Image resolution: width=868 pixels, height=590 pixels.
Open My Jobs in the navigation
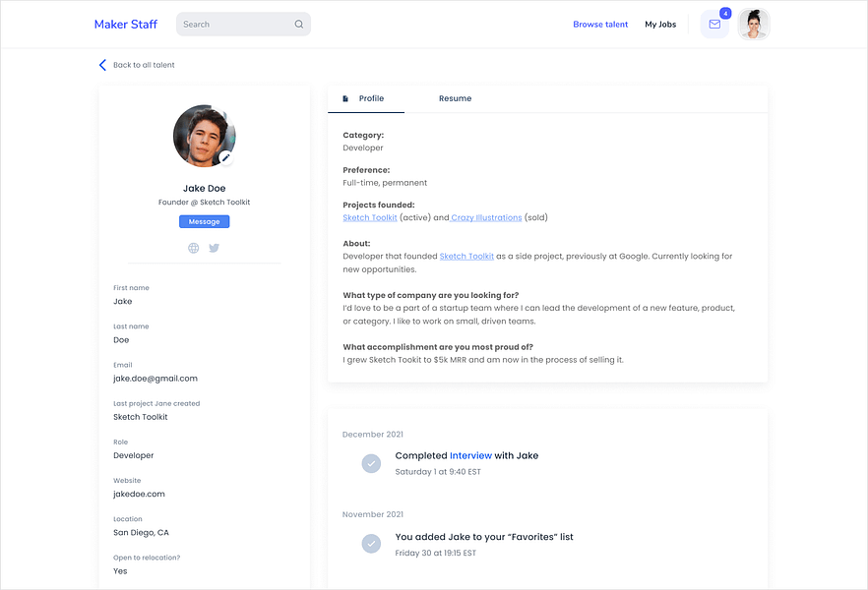[x=660, y=25]
